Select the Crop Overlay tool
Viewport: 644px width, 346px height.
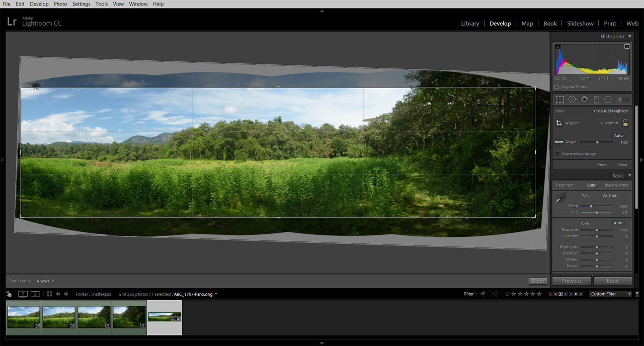560,99
